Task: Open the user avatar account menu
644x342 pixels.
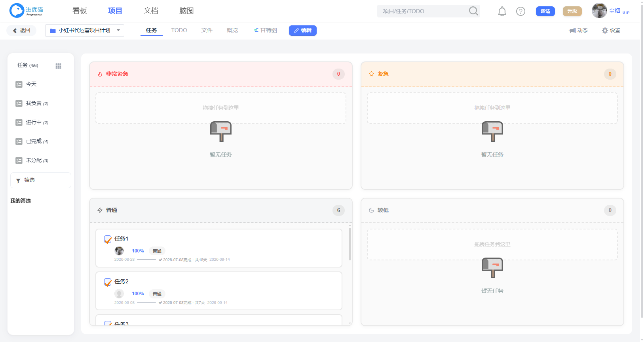Action: (599, 11)
